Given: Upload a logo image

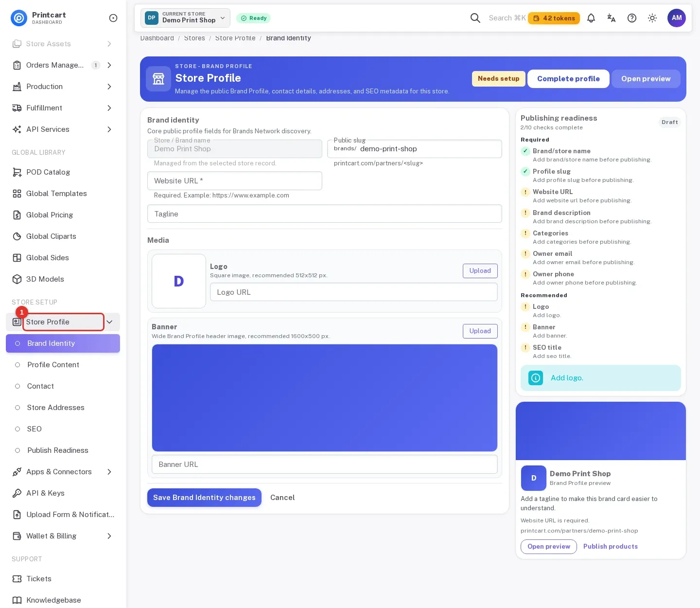Looking at the screenshot, I should pos(480,271).
